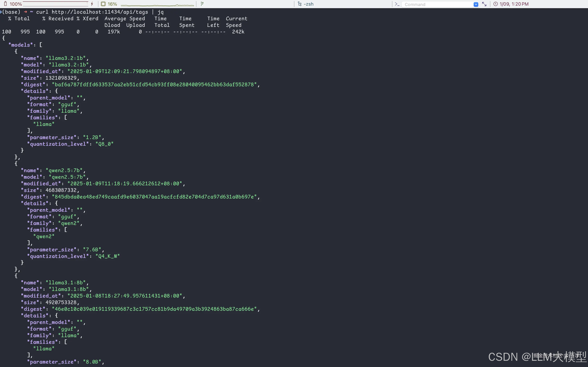
Task: Click the qwen2.5:7b name value
Action: (64, 170)
